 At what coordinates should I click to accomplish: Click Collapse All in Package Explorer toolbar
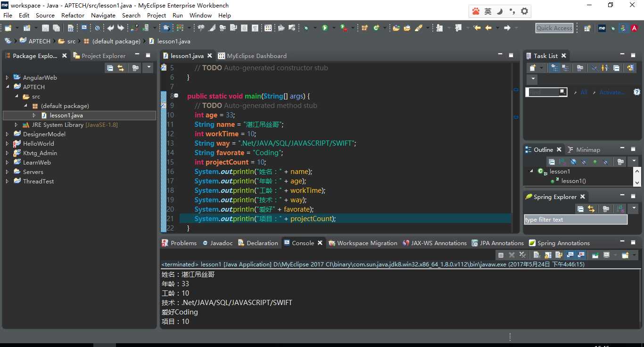pos(110,68)
